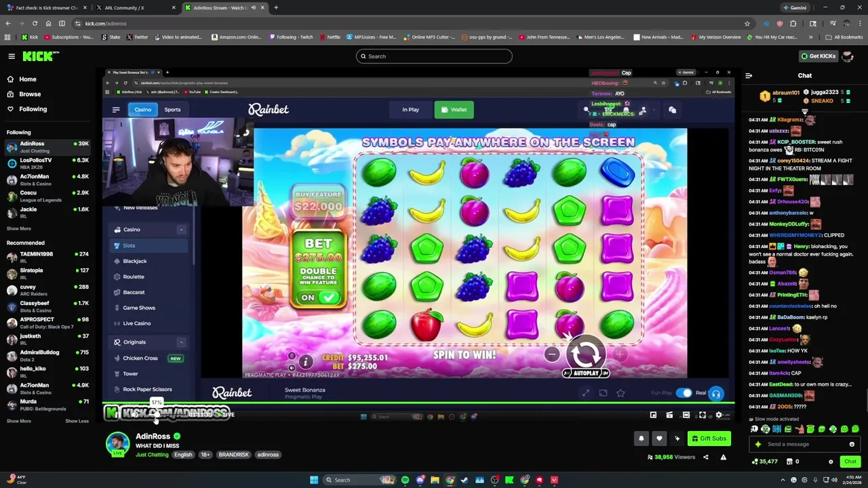Image resolution: width=868 pixels, height=488 pixels.
Task: Click green Chat send button
Action: (850, 462)
